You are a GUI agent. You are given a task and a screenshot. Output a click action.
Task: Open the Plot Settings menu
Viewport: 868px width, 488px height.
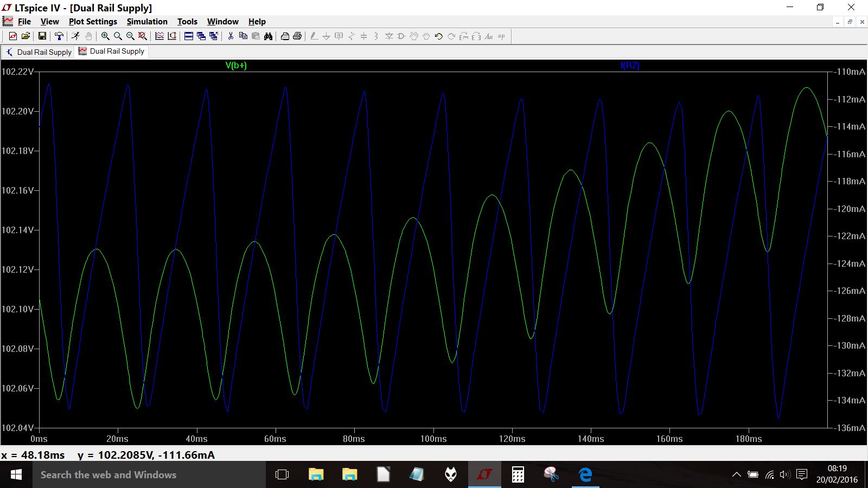click(x=93, y=22)
